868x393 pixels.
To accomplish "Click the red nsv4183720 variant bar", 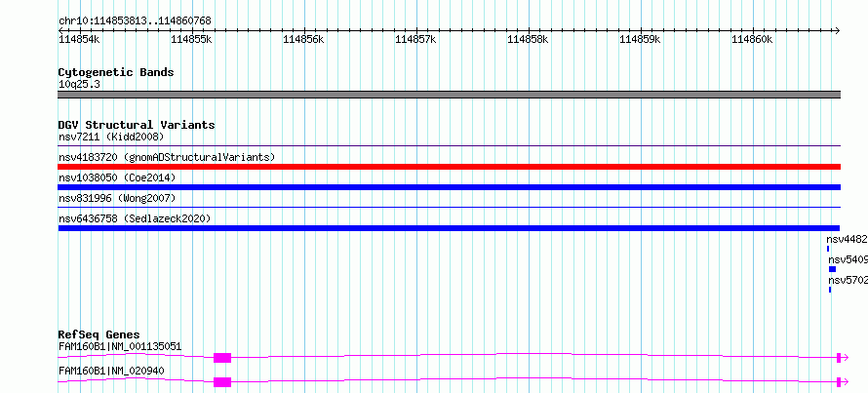I will [x=450, y=167].
